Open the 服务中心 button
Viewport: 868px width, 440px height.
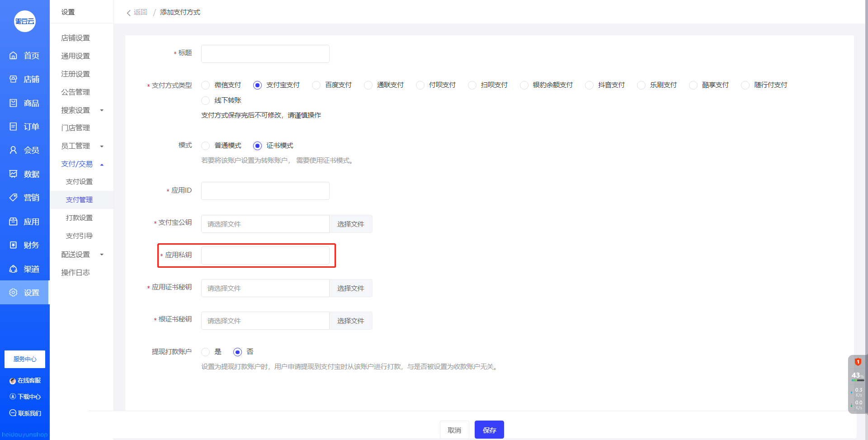[x=25, y=359]
